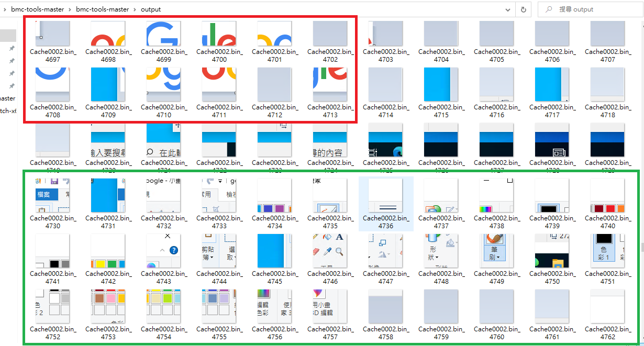
Task: Select file Cache0002.bin_4757 thumbnail
Action: (330, 306)
